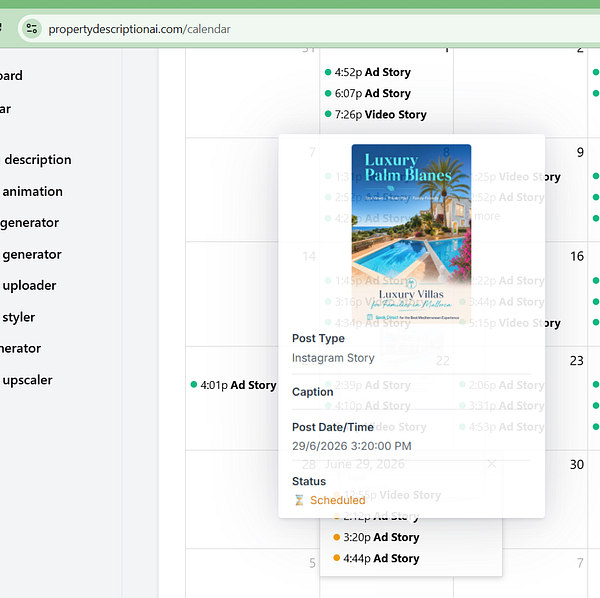Open the description item in sidebar
600x598 pixels.
pyautogui.click(x=38, y=160)
